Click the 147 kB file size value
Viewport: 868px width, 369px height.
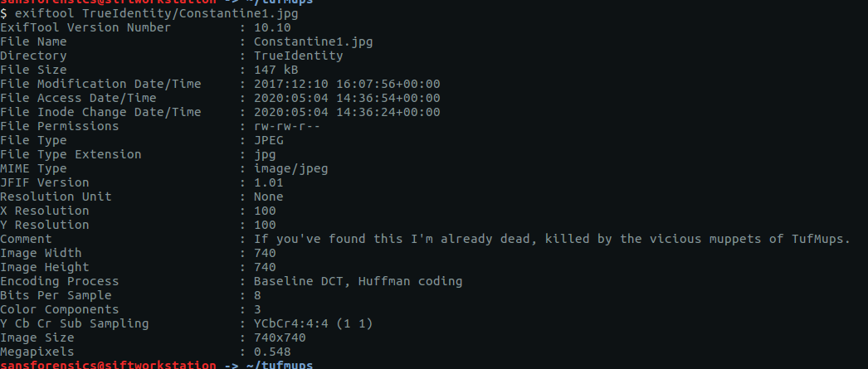tap(276, 70)
